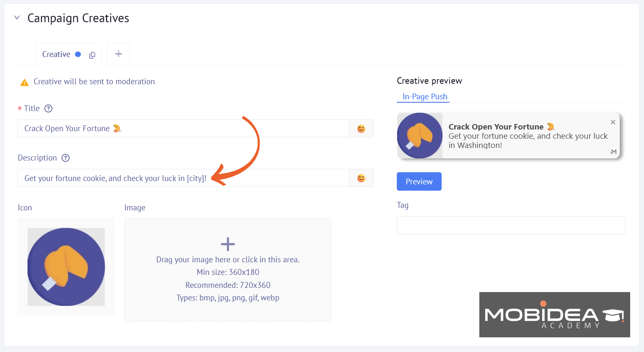Screen dimensions: 644x352
Task: Open emoji picker for the Description field
Action: (x=361, y=178)
